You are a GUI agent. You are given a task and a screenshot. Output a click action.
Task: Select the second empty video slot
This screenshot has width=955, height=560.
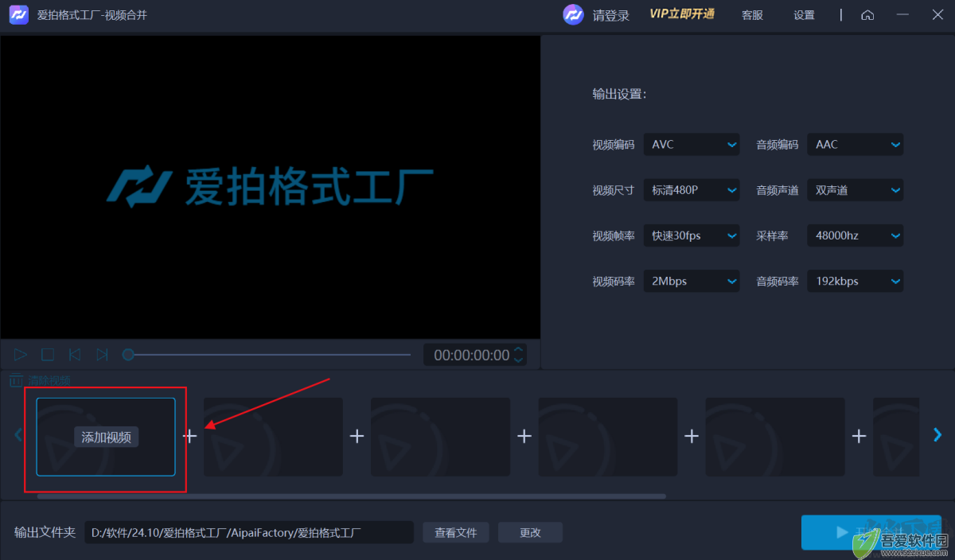click(273, 437)
